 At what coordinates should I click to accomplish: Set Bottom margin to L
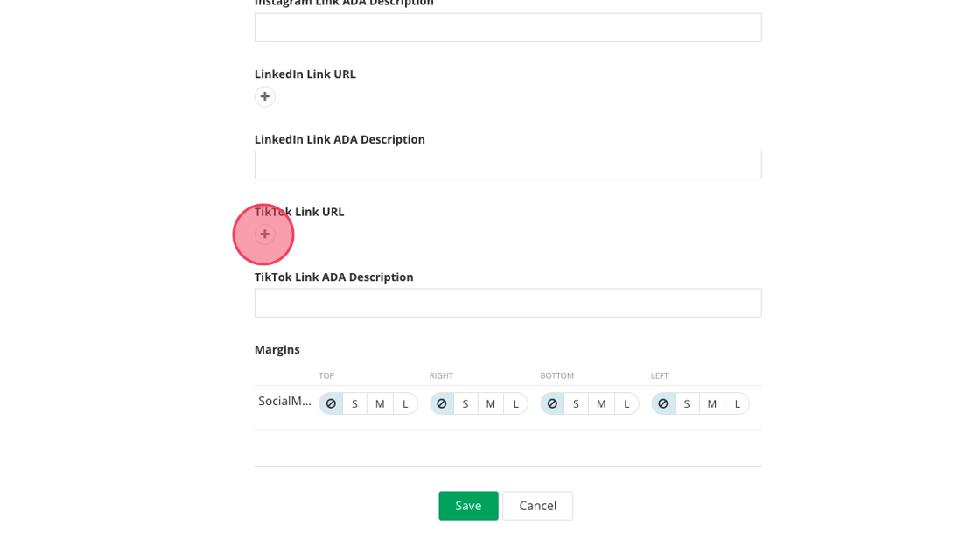pos(626,403)
